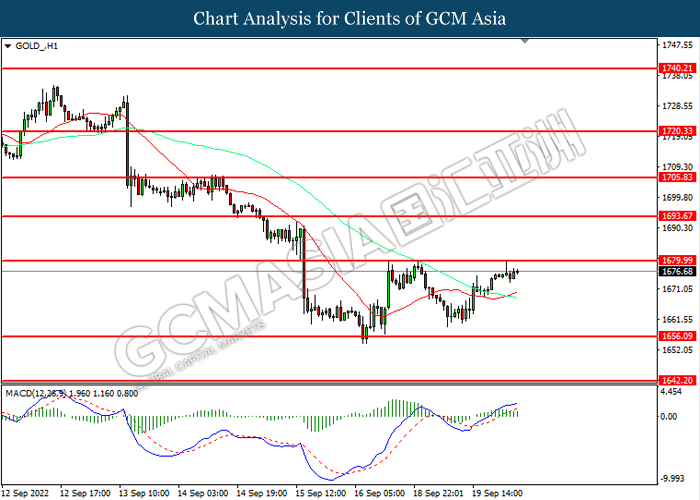This screenshot has height=500, width=700.
Task: Click the 1690.30 price axis value
Action: pos(678,228)
